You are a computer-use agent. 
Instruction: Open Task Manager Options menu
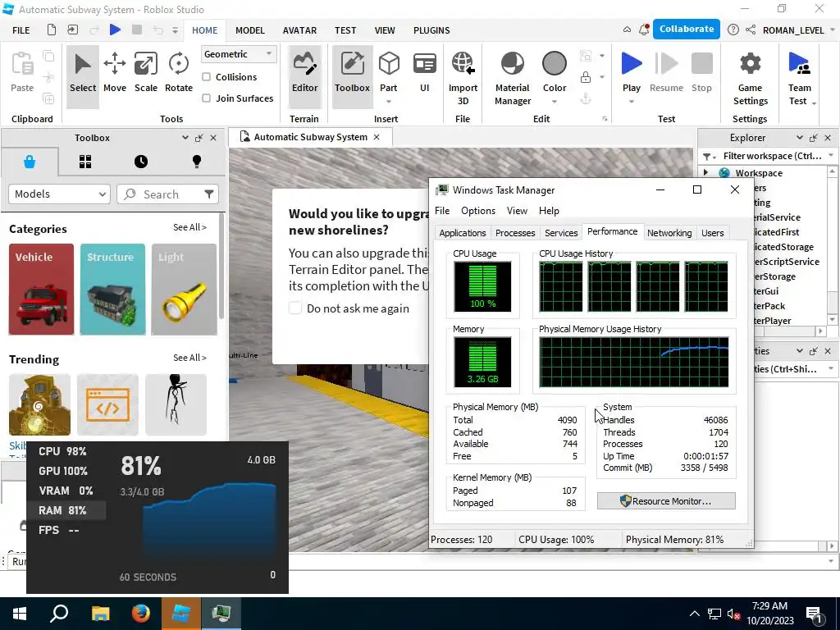[478, 211]
